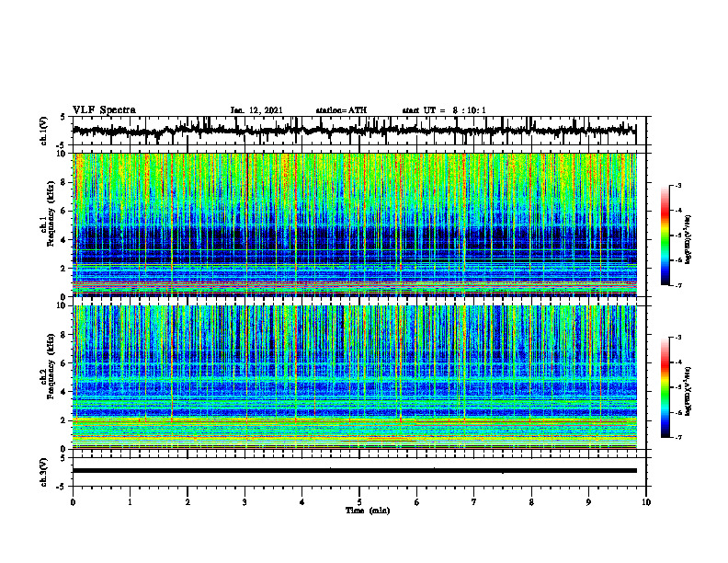
Task: Click the ch.2 spectrogram color scale bar
Action: [665, 387]
